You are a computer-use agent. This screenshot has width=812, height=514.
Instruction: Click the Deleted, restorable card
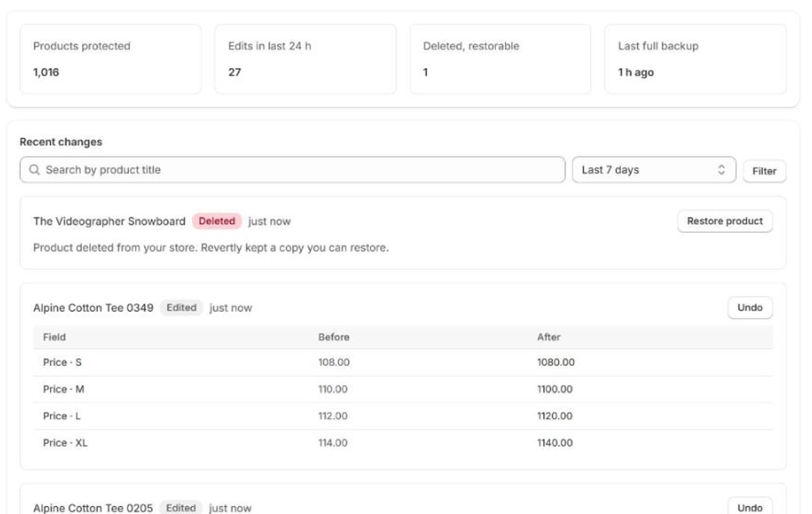500,59
